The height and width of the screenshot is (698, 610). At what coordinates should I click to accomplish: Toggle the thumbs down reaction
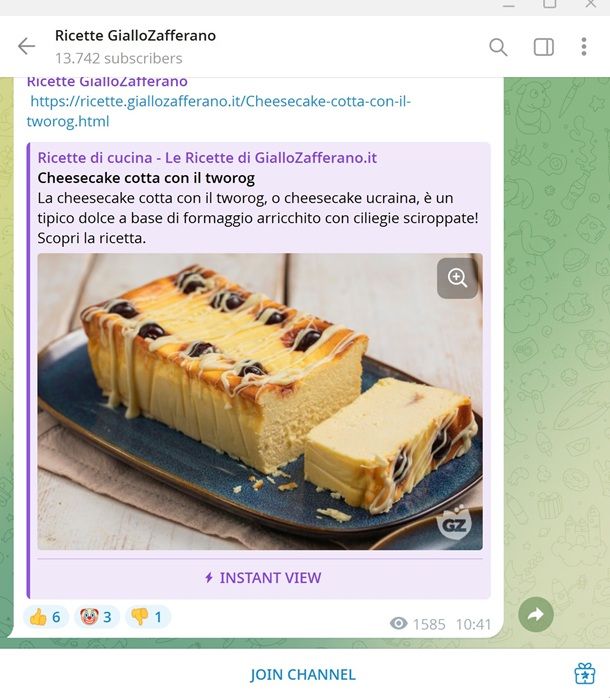[x=147, y=617]
